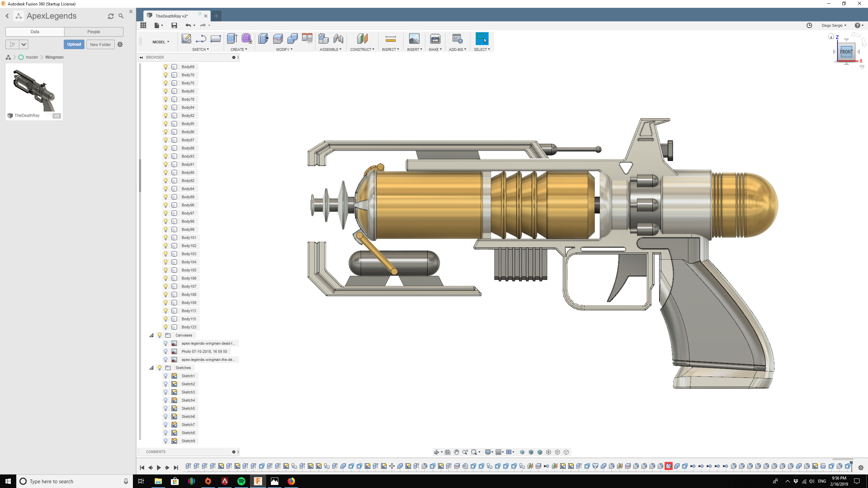This screenshot has height=488, width=868.
Task: Open the data panel grid icon
Action: [143, 25]
